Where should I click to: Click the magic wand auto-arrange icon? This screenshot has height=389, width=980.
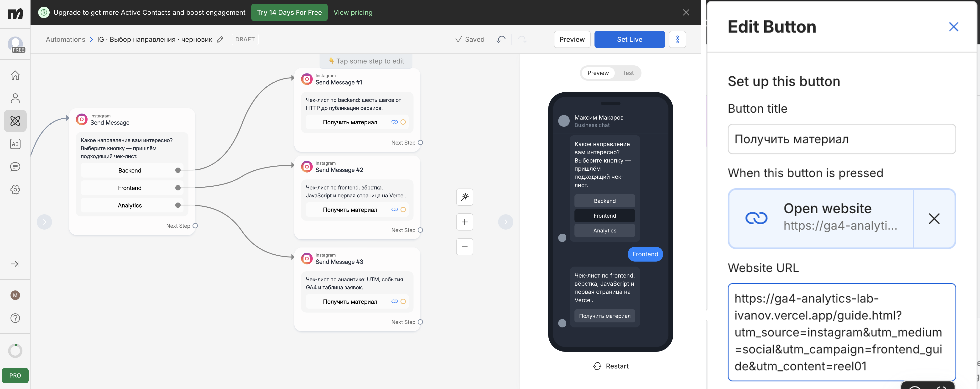pyautogui.click(x=464, y=197)
